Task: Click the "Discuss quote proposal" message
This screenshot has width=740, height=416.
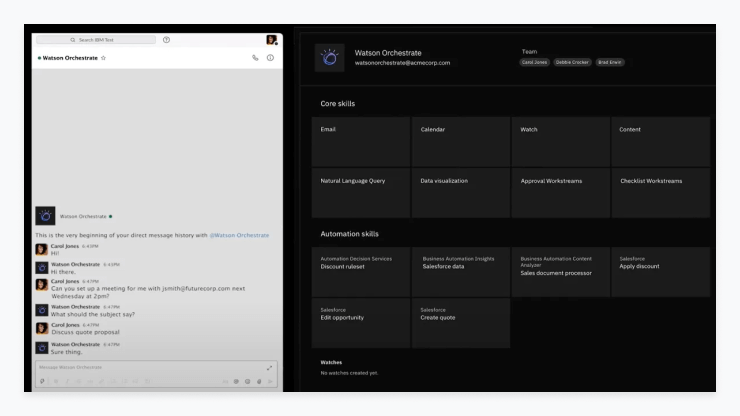Action: (85, 332)
